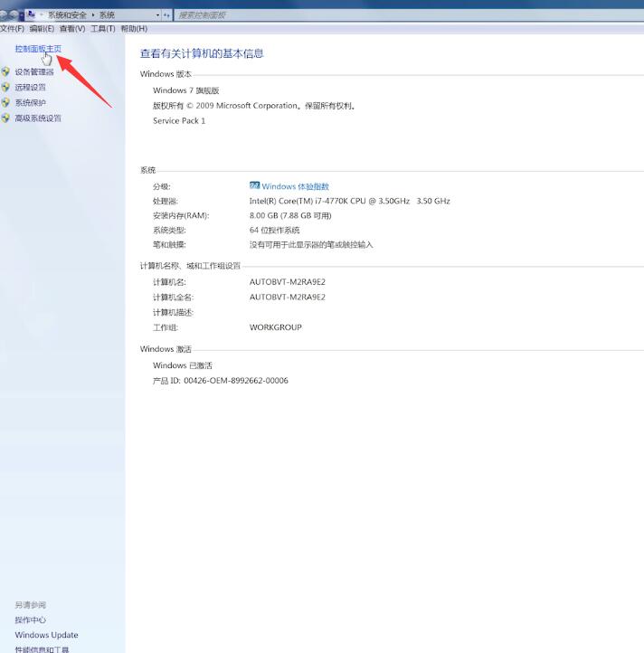Screen dimensions: 644x653
Task: Open 性能信息和工具 link at sidebar bottom
Action: point(43,649)
